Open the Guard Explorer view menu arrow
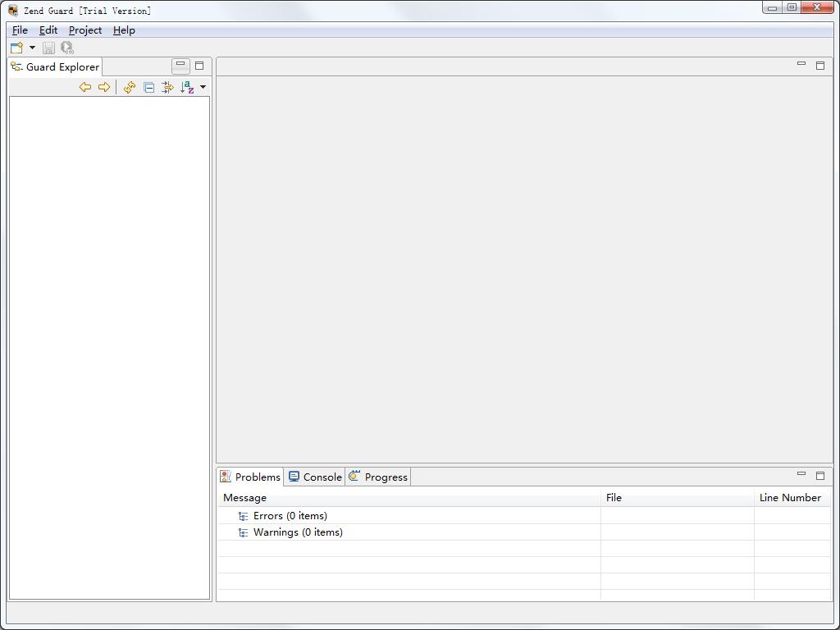Screen dimensions: 840x630 coord(203,87)
